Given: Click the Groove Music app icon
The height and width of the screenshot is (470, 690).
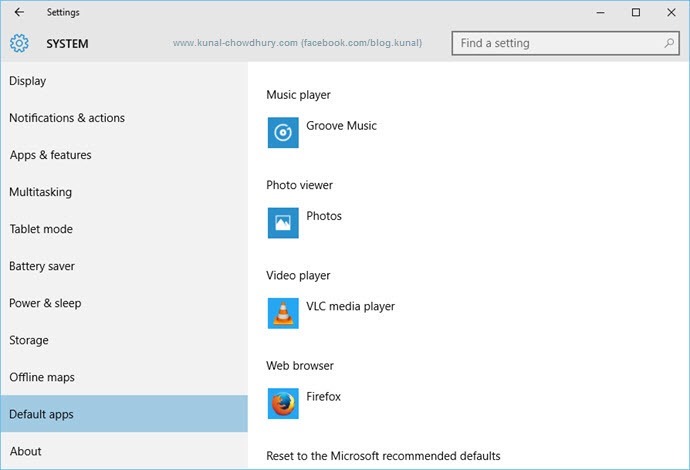Looking at the screenshot, I should [x=283, y=132].
